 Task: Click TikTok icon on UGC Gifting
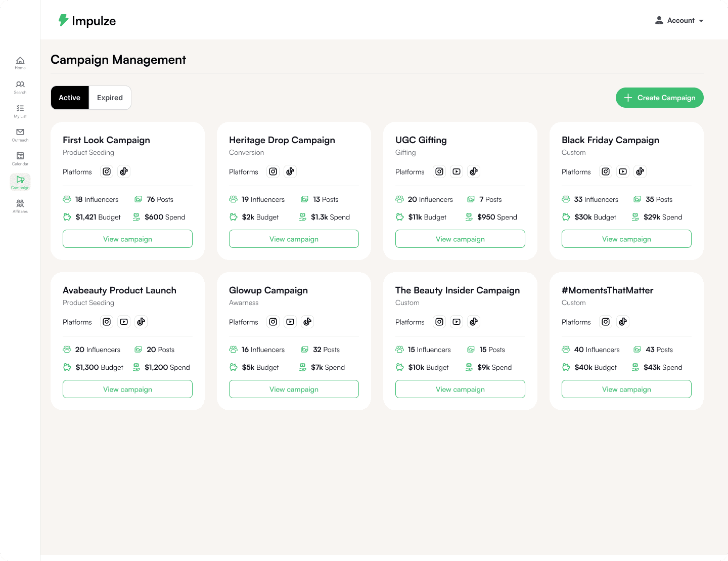click(474, 171)
